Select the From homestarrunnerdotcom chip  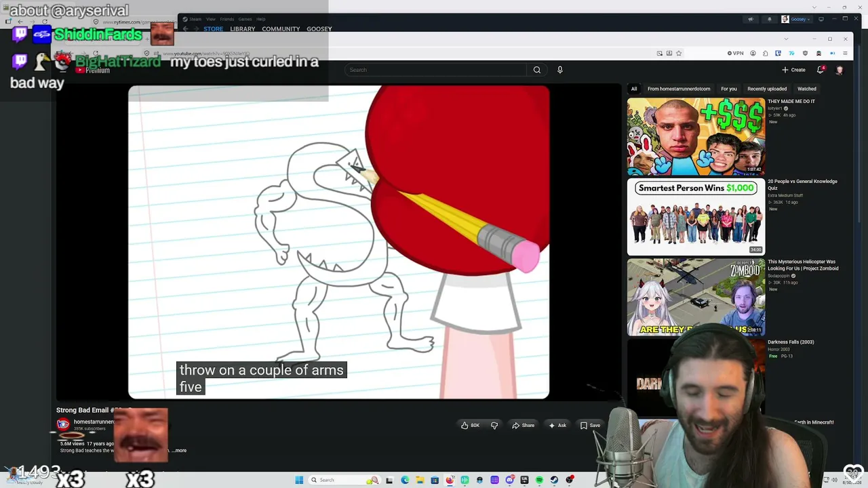pyautogui.click(x=679, y=89)
